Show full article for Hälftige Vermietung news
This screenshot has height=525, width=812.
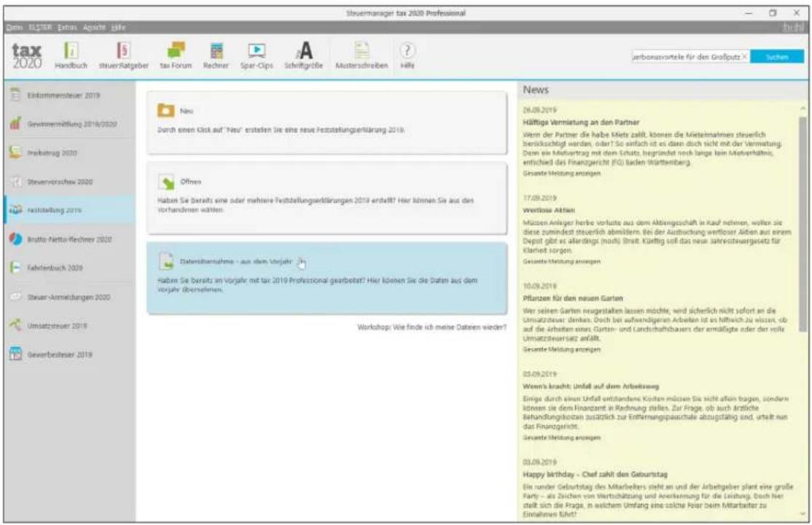point(561,173)
